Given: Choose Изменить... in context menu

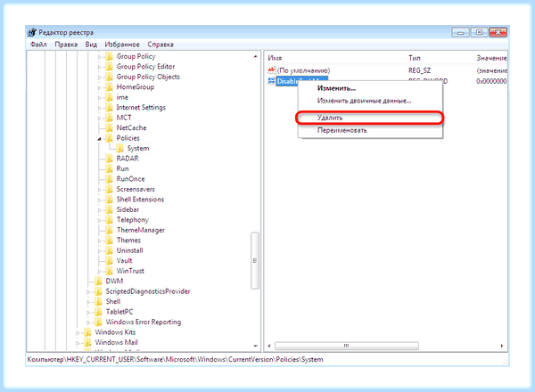Looking at the screenshot, I should point(336,88).
